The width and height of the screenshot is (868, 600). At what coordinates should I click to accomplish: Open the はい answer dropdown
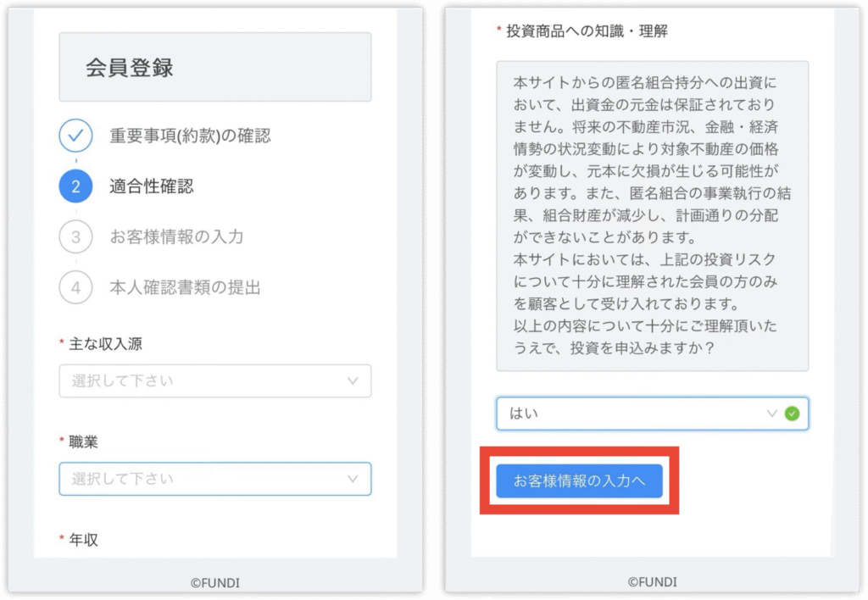pos(652,414)
